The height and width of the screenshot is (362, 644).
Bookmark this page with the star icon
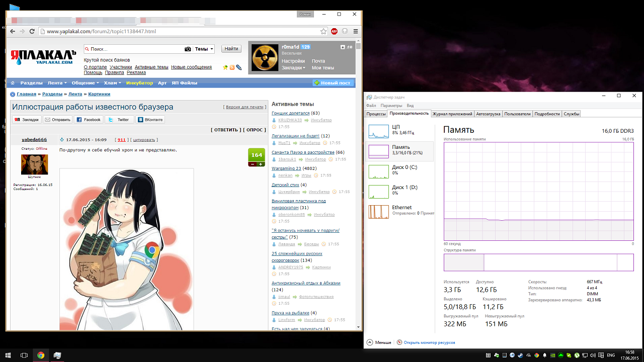coord(324,31)
